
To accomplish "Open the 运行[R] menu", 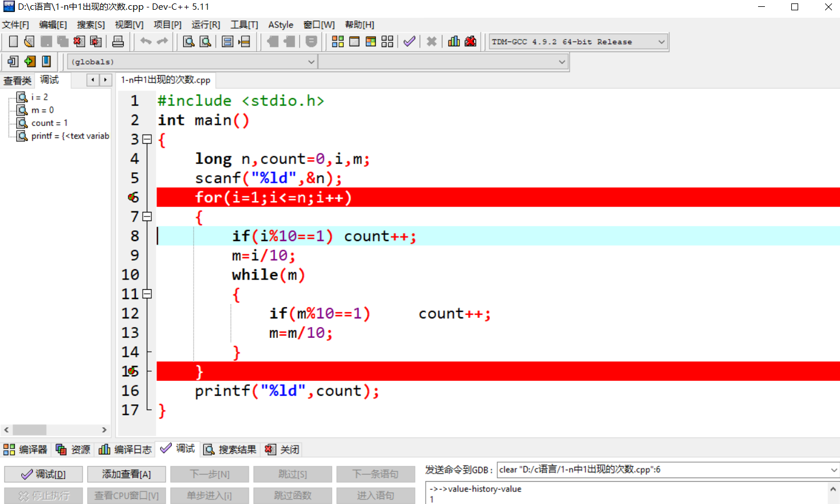I will [x=206, y=25].
